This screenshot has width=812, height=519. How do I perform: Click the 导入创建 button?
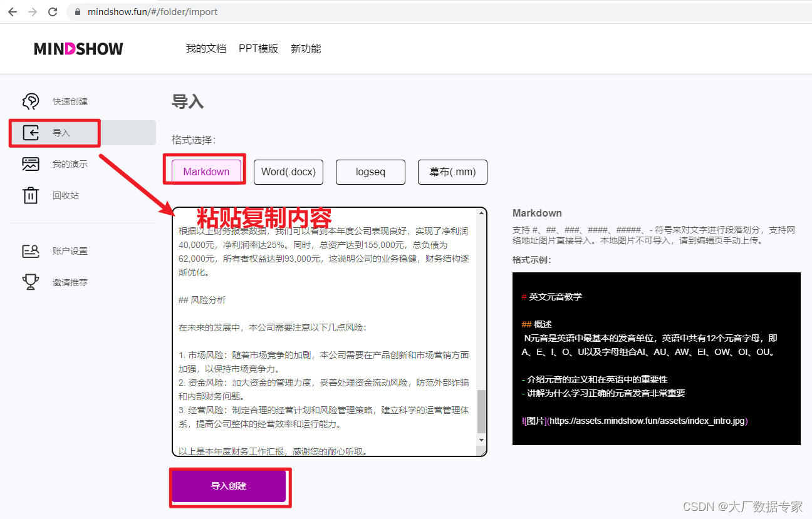(x=229, y=486)
